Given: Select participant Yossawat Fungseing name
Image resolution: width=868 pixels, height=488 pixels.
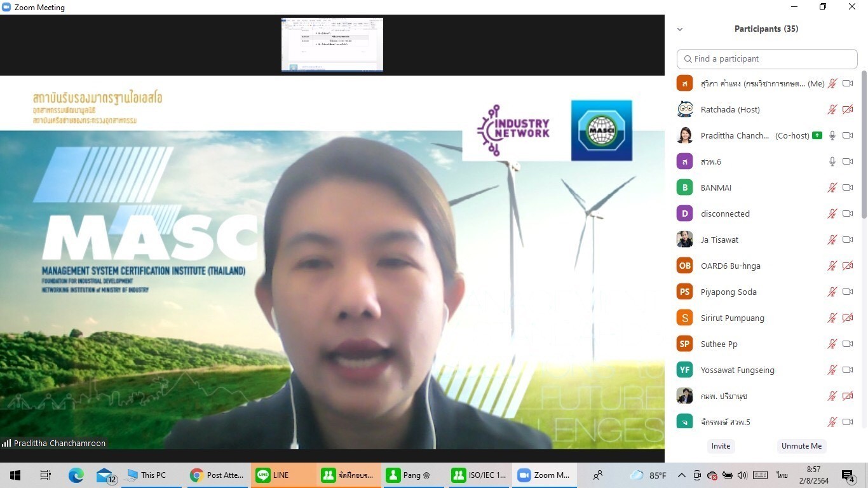Looking at the screenshot, I should tap(738, 370).
